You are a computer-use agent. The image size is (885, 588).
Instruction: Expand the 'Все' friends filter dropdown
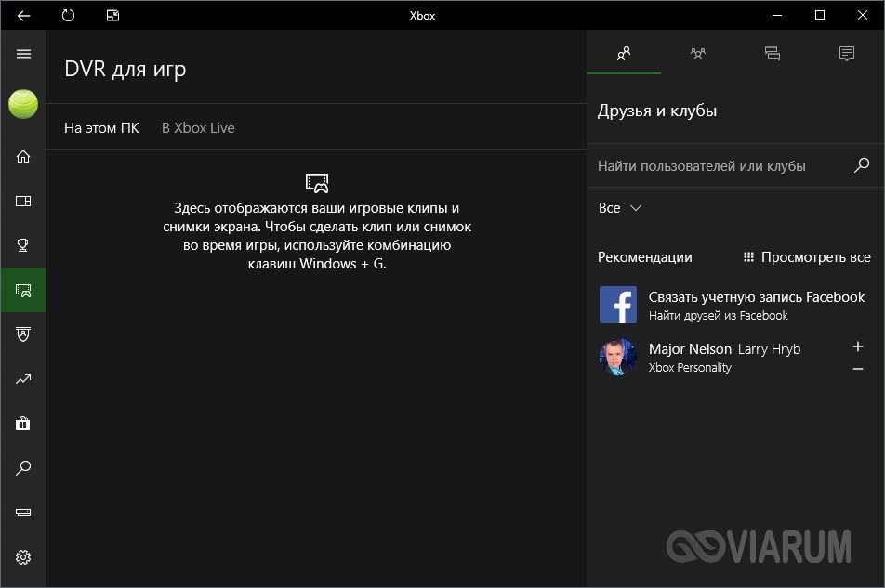pos(620,208)
